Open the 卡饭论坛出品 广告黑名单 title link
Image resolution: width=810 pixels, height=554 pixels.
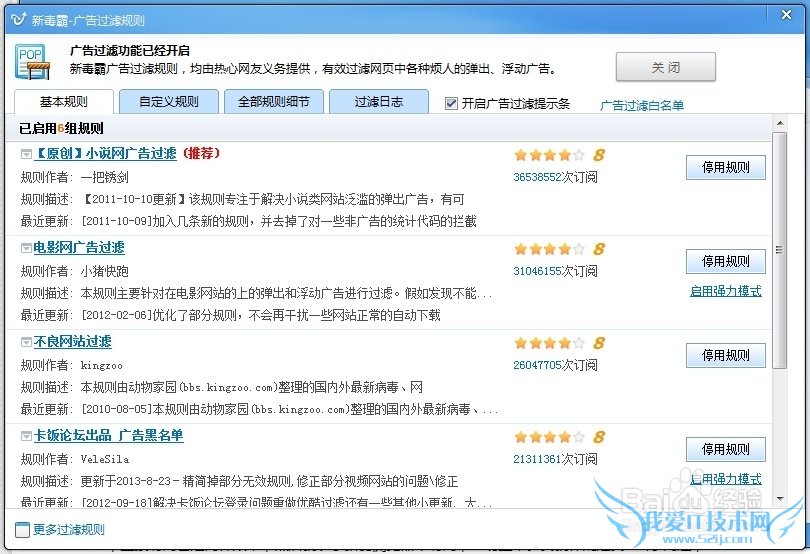[x=108, y=436]
